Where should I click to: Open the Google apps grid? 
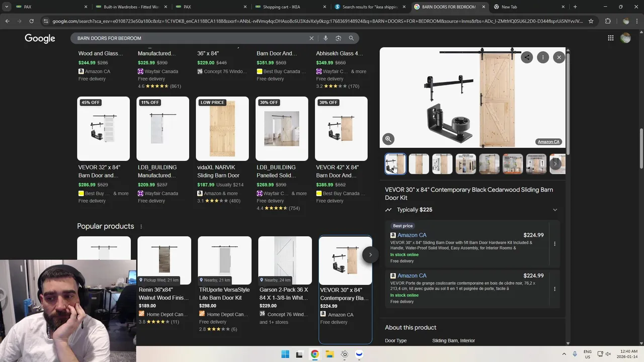[x=610, y=38]
